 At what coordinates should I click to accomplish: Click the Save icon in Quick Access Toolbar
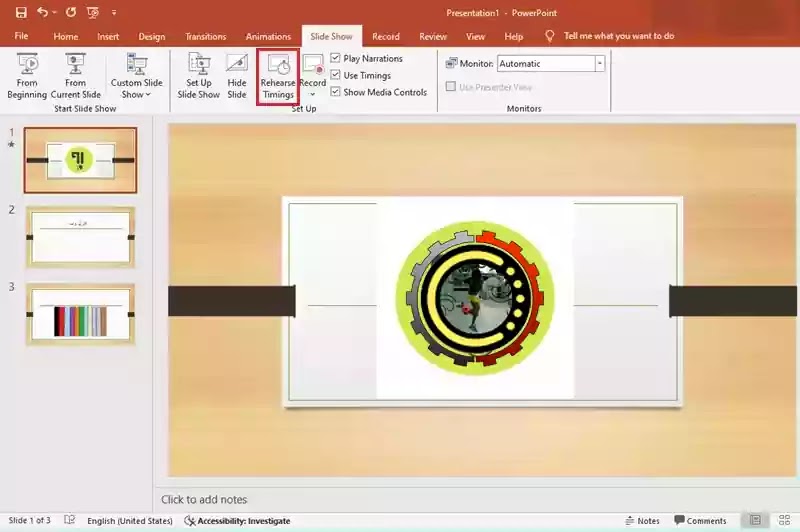21,13
